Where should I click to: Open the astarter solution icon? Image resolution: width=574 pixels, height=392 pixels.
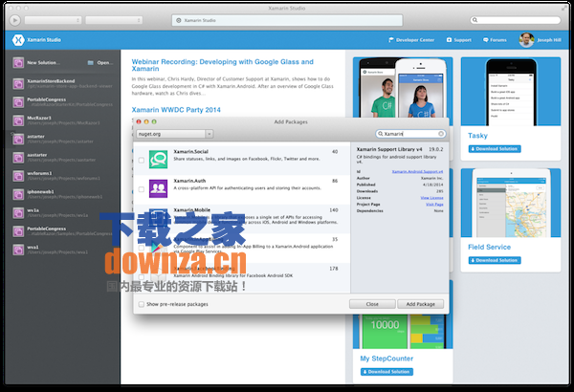click(x=18, y=139)
